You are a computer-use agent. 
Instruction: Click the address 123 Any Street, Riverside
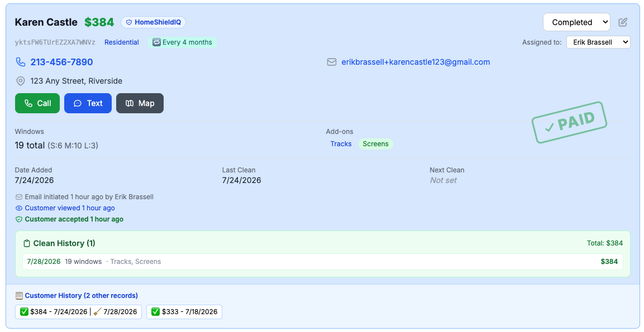point(77,81)
